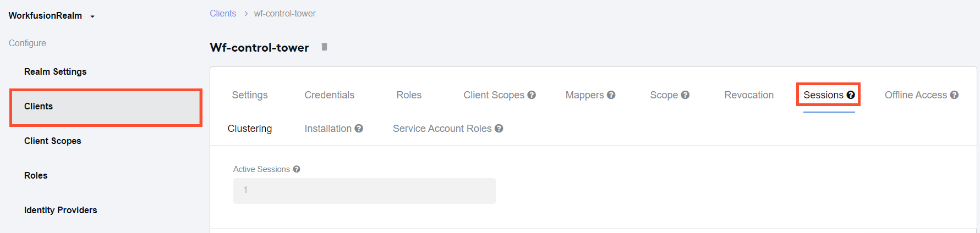The image size is (980, 233).
Task: Go to Identity Providers in sidebar
Action: click(x=61, y=210)
